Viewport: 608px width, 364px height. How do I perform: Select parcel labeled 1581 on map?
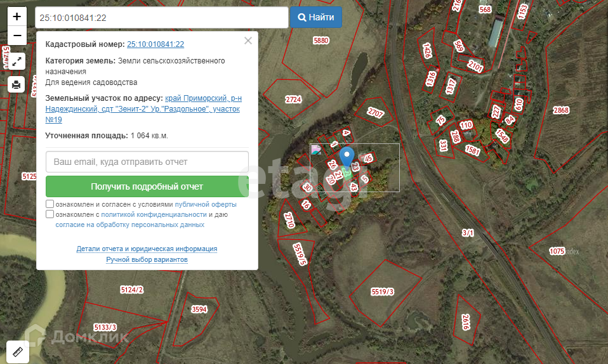pyautogui.click(x=473, y=150)
